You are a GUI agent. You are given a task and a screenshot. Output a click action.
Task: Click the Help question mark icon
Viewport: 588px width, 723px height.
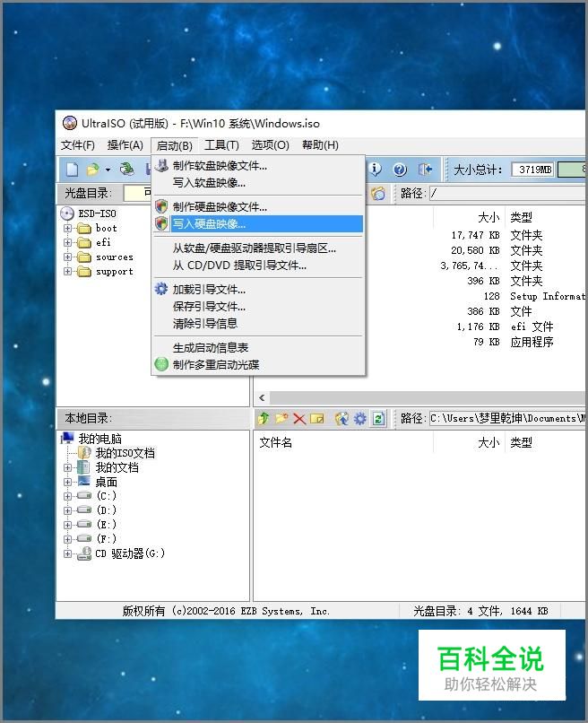click(400, 170)
